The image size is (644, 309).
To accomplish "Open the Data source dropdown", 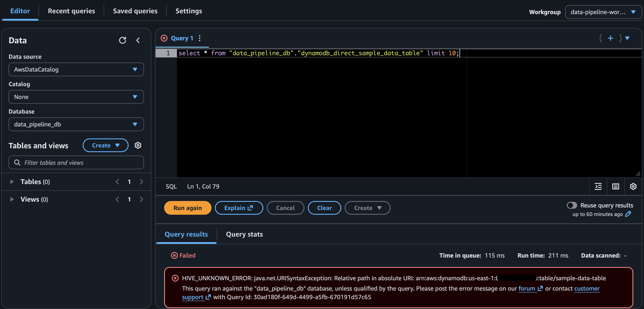I will (x=76, y=69).
